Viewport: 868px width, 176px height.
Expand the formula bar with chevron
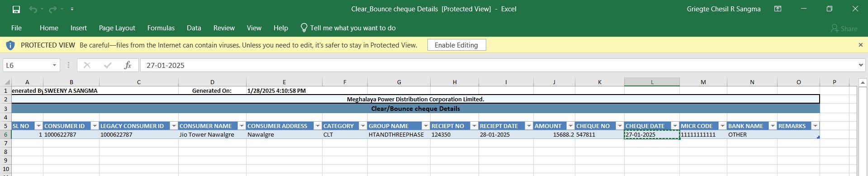coord(861,65)
